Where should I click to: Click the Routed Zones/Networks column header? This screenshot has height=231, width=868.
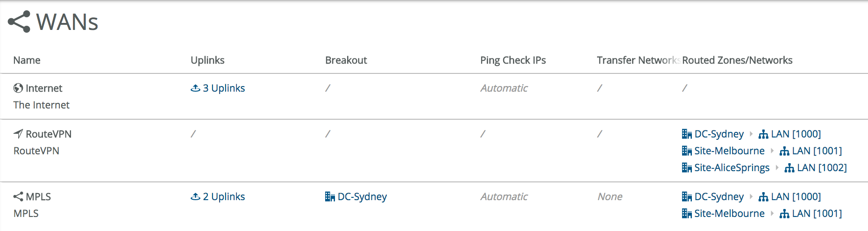[737, 60]
